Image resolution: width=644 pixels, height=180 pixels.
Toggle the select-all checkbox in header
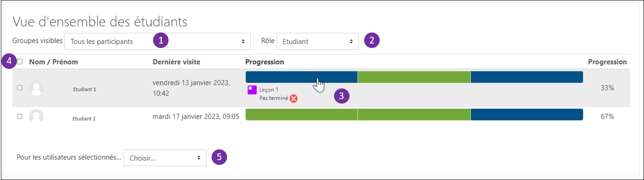coord(20,62)
